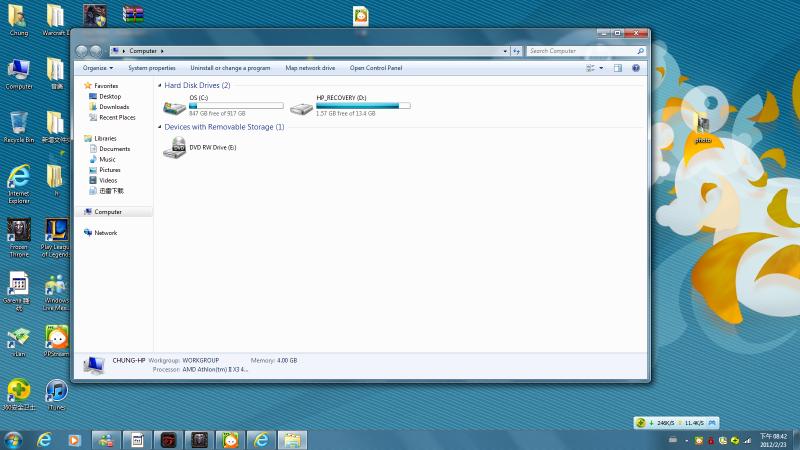Open the DVD RW Drive (E:) icon
This screenshot has height=450, width=800.
(174, 147)
